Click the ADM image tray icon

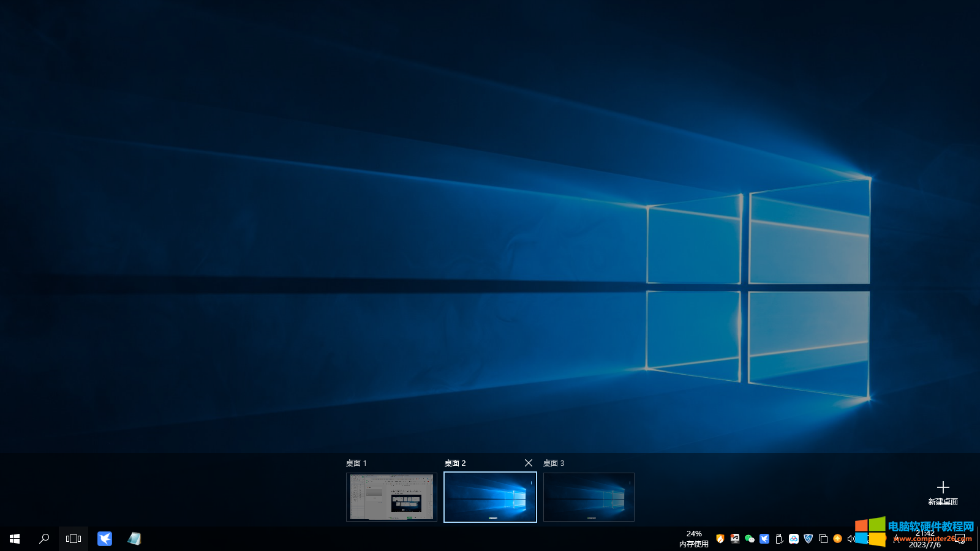click(735, 539)
